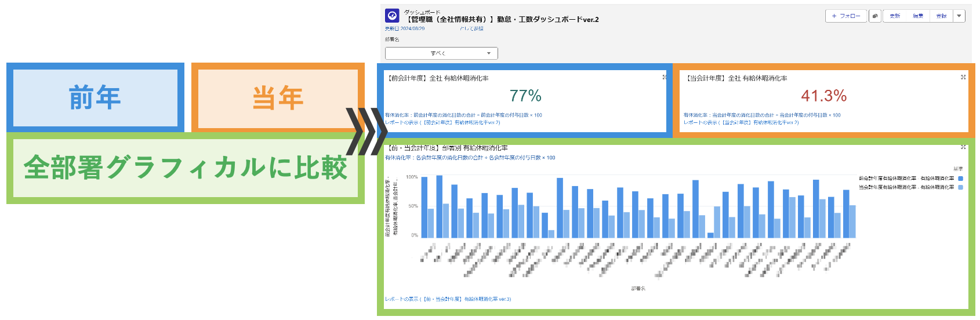Click the 100% y-axis tick label
The image size is (980, 320).
point(412,177)
